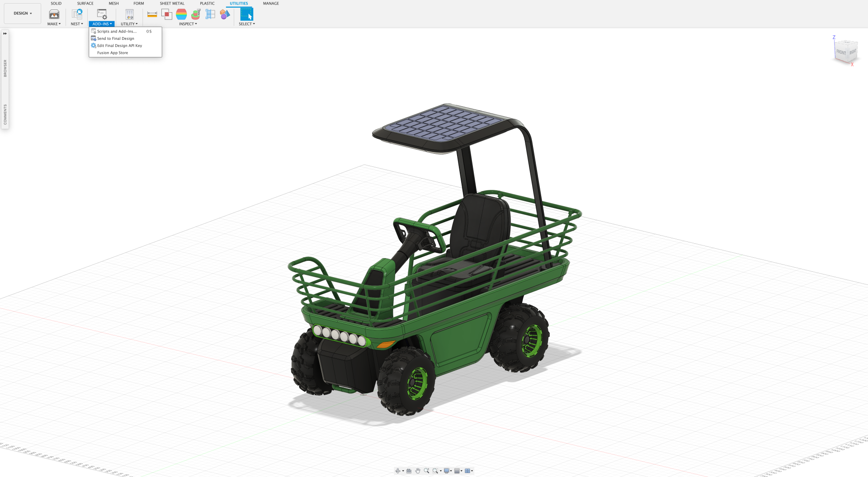This screenshot has width=868, height=477.
Task: Switch to the MANAGE tab
Action: pyautogui.click(x=271, y=4)
